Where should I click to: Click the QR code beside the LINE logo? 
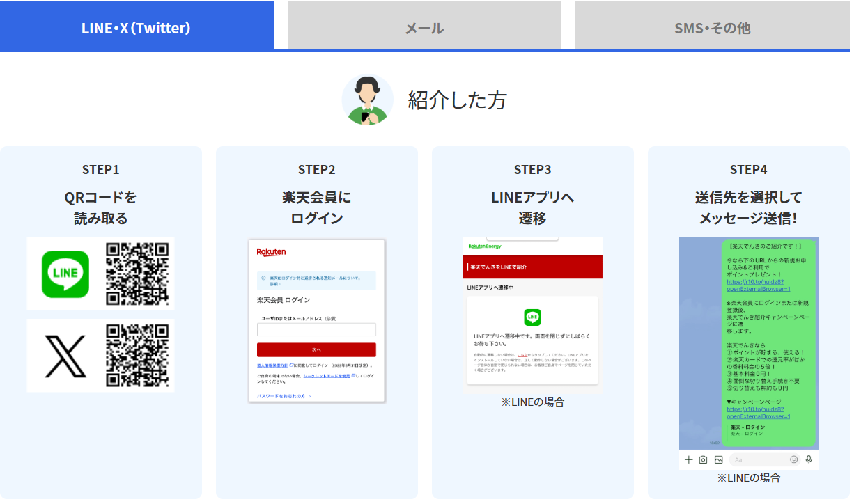coord(137,274)
